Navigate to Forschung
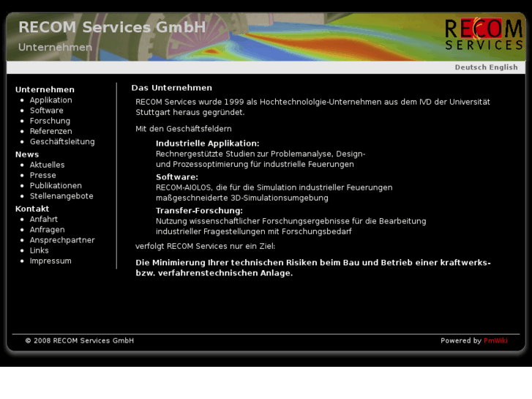This screenshot has height=399, width=532. [50, 121]
